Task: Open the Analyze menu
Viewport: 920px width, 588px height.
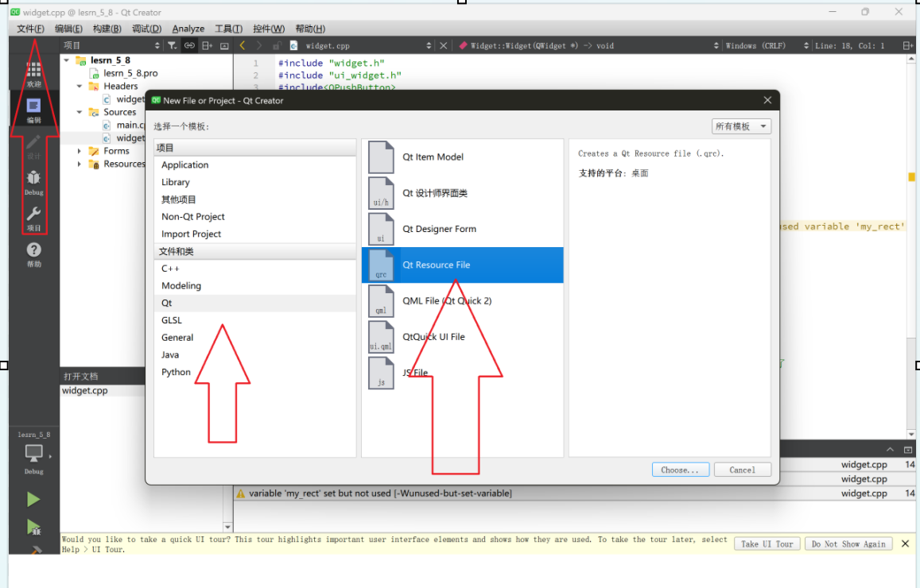Action: point(188,29)
